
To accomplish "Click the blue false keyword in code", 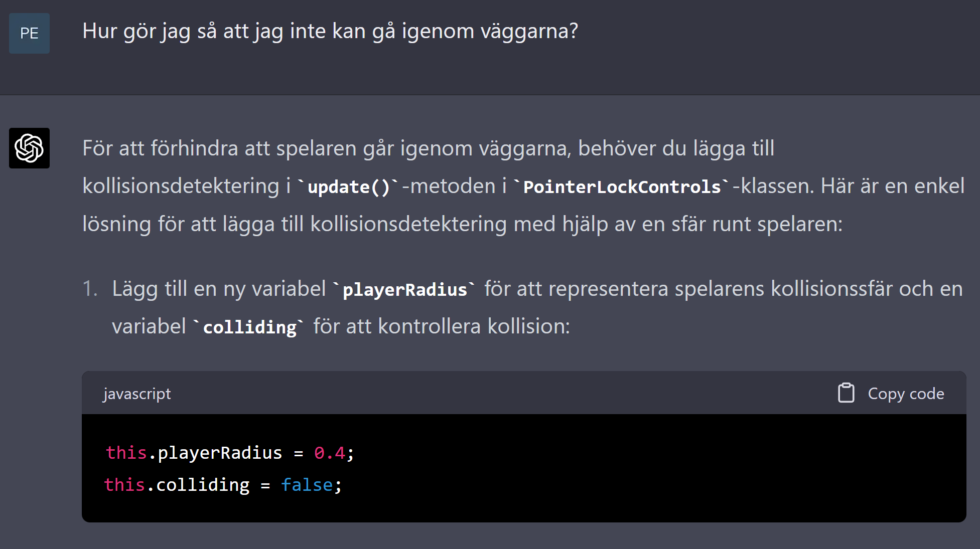I will point(307,485).
